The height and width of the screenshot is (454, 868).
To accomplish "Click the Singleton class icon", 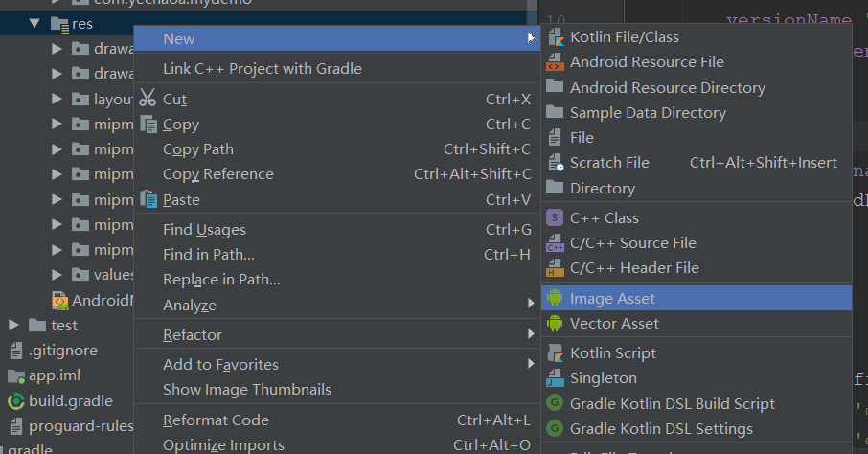I will pyautogui.click(x=555, y=378).
